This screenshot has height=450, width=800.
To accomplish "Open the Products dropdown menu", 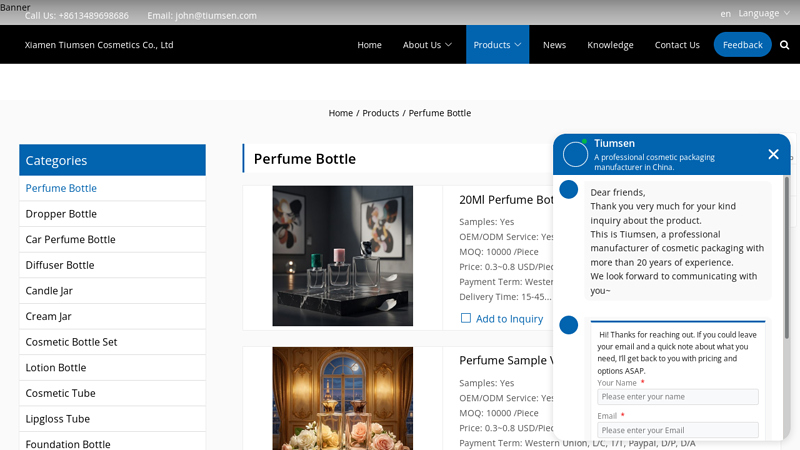I will pos(497,45).
